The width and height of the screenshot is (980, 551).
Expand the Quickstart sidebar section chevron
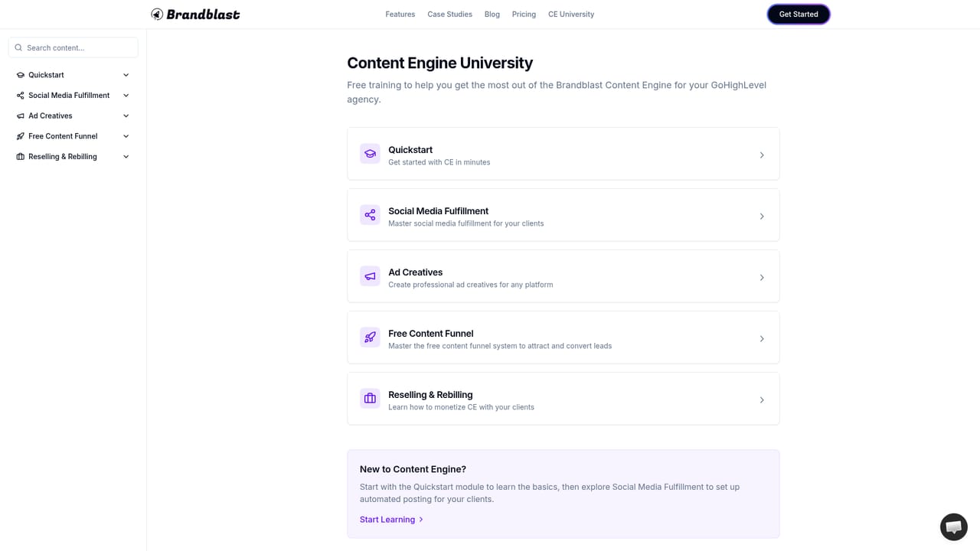pyautogui.click(x=126, y=75)
